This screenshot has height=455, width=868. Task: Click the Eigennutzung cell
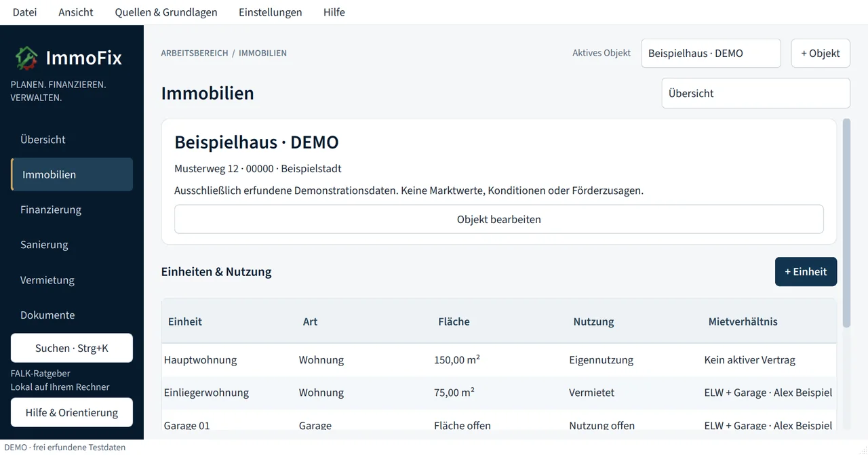(x=601, y=360)
